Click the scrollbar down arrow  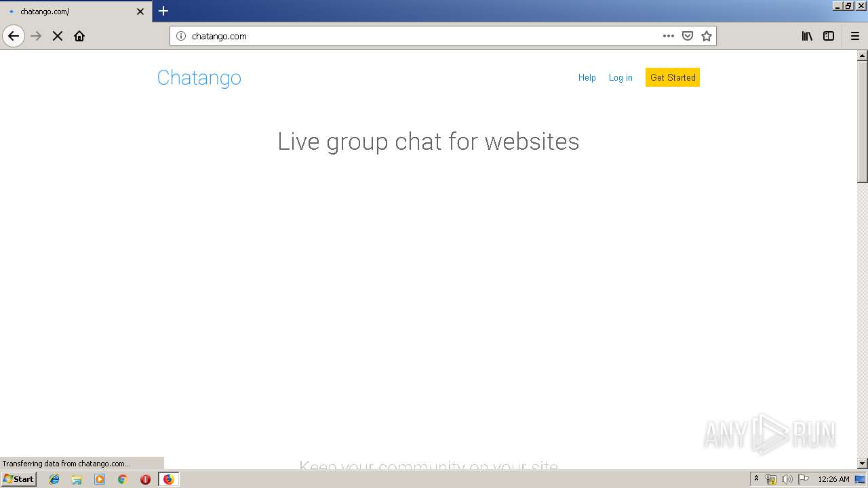[863, 464]
